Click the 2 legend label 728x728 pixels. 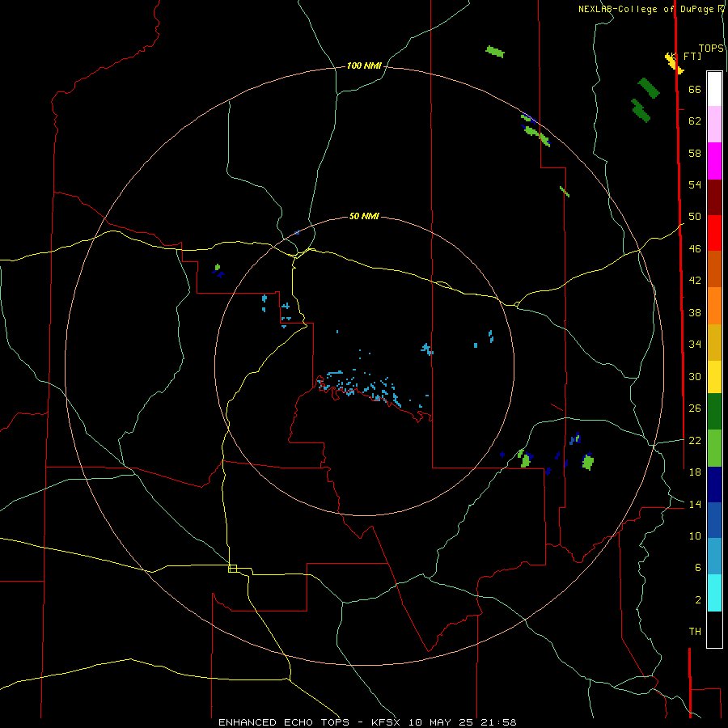(697, 600)
